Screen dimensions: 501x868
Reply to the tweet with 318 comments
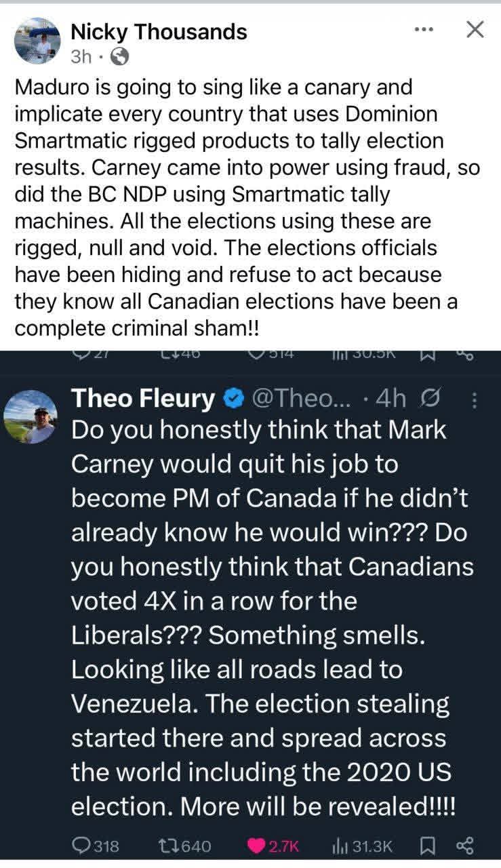pyautogui.click(x=96, y=846)
